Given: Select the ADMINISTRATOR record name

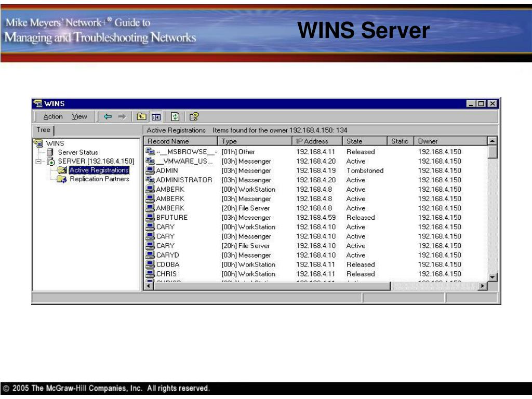Looking at the screenshot, I should pyautogui.click(x=184, y=180).
